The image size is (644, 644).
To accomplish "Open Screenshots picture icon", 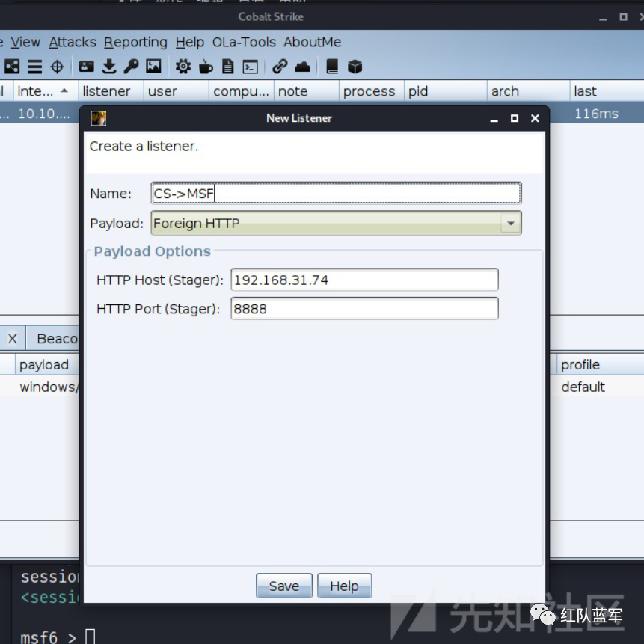I will point(153,66).
